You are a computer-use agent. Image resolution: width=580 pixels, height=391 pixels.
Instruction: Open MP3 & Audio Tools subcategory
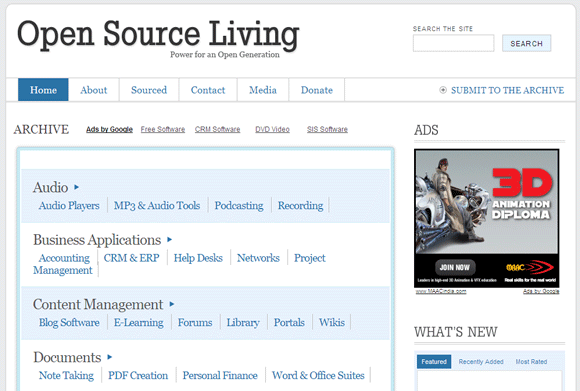(x=157, y=205)
